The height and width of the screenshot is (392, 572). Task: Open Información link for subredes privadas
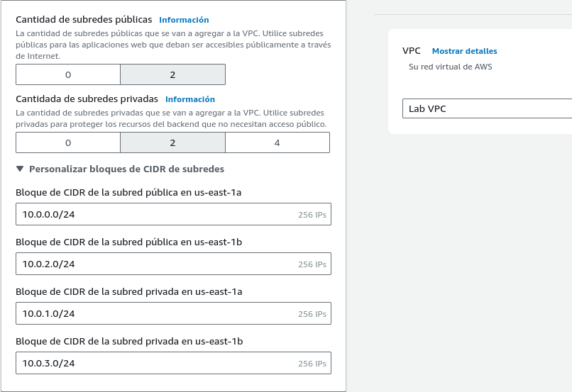(x=189, y=99)
